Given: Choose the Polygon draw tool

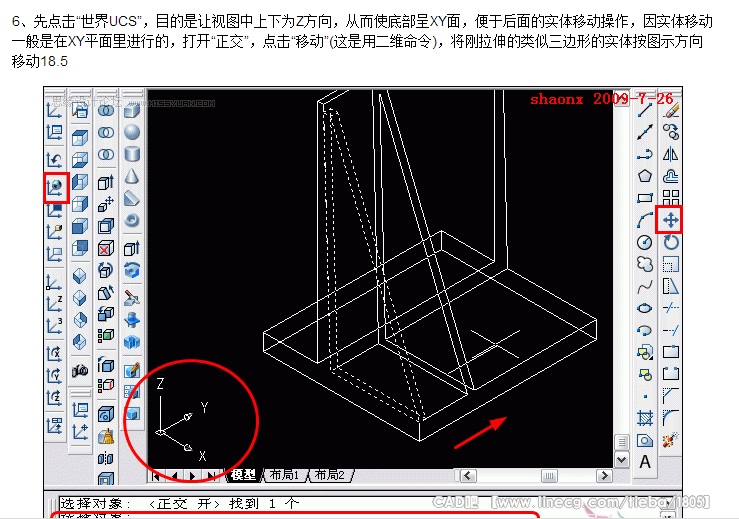Looking at the screenshot, I should (644, 176).
